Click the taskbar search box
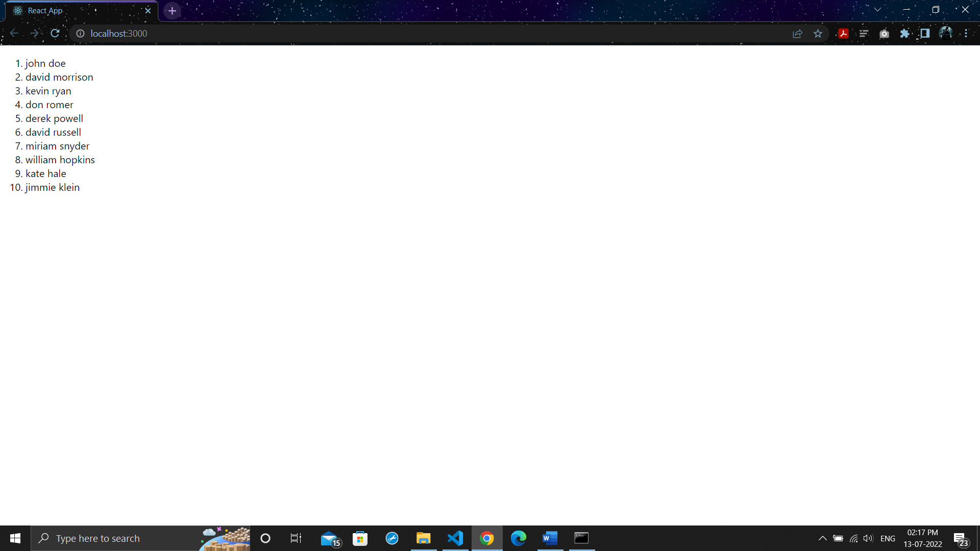The height and width of the screenshot is (551, 980). (x=140, y=538)
